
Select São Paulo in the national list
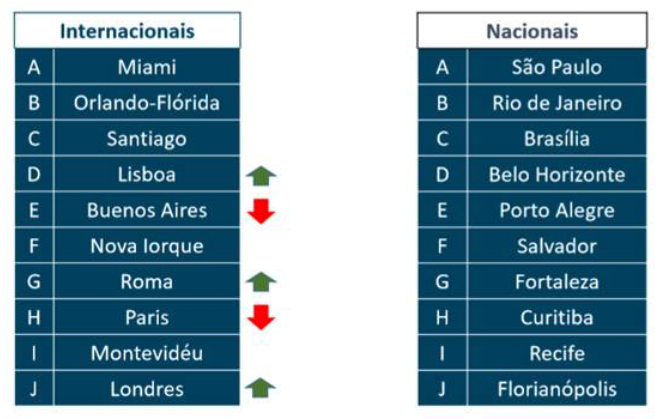point(557,67)
